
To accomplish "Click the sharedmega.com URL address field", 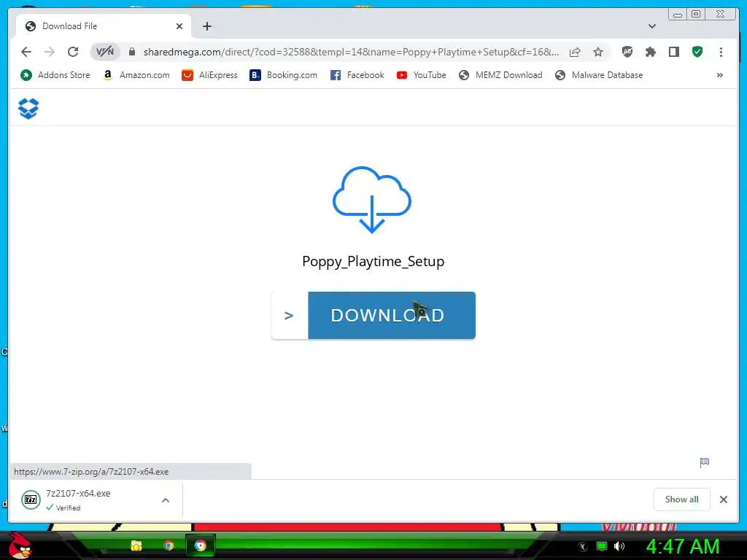I will click(x=351, y=52).
